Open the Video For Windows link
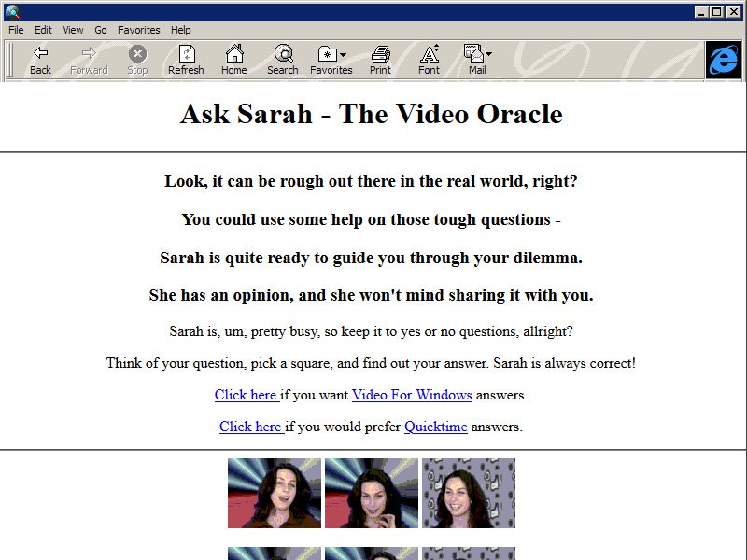 click(x=412, y=395)
